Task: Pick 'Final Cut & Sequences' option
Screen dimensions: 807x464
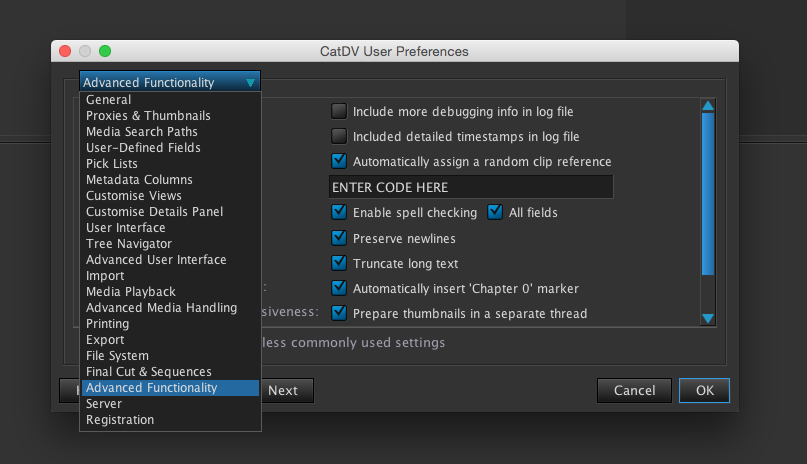Action: point(148,372)
